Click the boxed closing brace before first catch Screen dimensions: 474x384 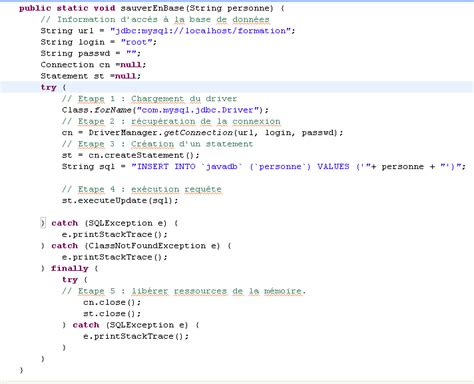coord(43,223)
